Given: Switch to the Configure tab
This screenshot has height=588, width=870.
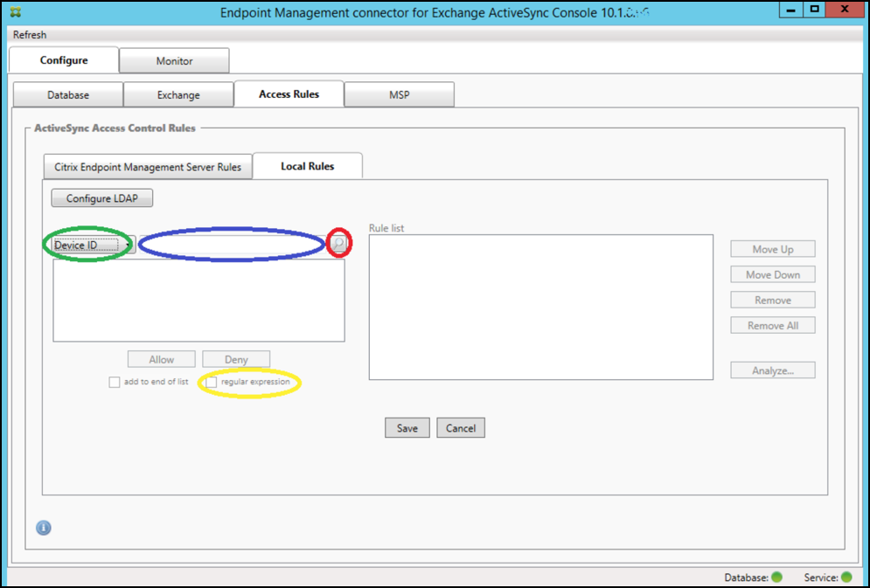Looking at the screenshot, I should coord(64,60).
